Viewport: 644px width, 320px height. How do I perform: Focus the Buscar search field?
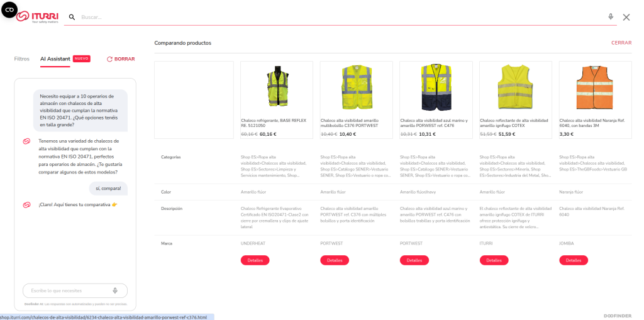341,17
